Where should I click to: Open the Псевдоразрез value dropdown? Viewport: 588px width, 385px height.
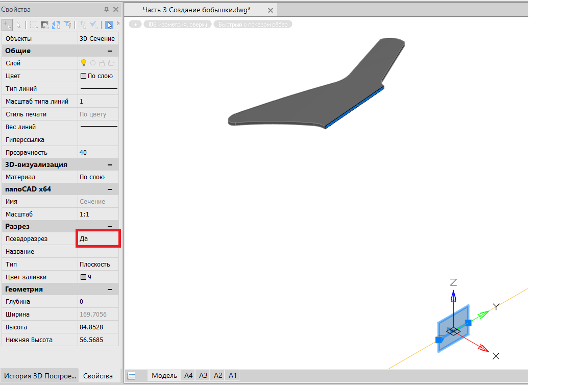98,238
